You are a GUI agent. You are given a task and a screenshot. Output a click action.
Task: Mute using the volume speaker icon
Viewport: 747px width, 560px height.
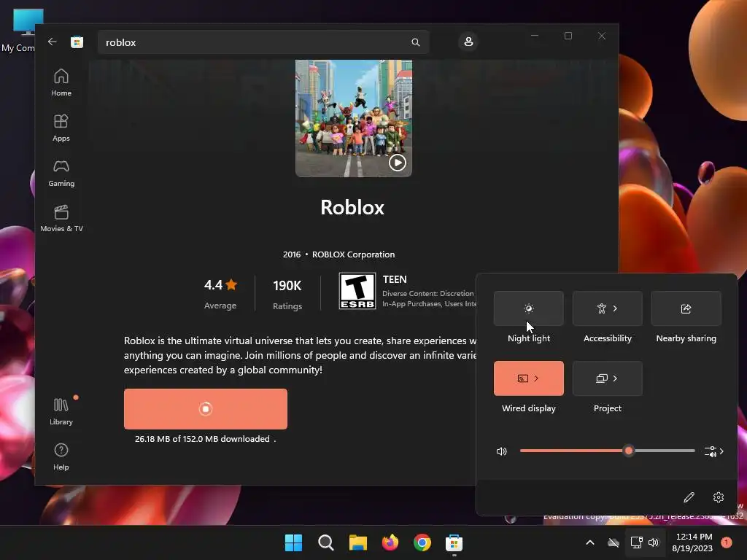point(502,451)
